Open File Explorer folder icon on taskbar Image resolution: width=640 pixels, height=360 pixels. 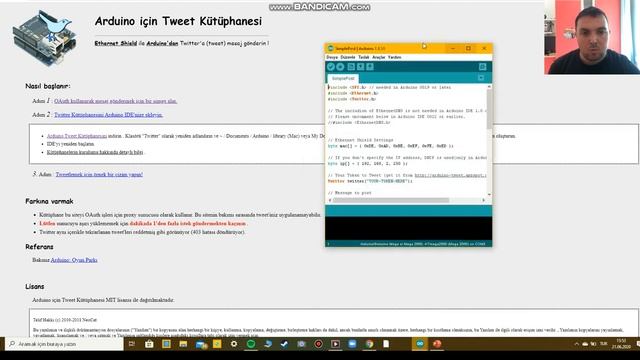pos(183,344)
